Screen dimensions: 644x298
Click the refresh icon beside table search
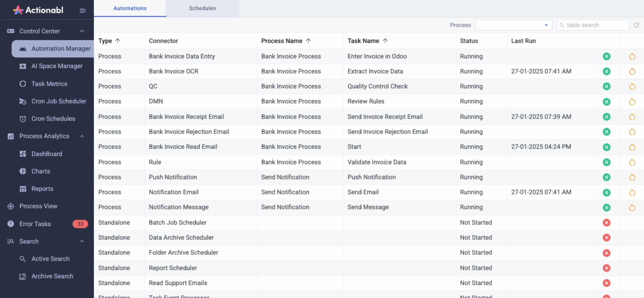click(636, 25)
